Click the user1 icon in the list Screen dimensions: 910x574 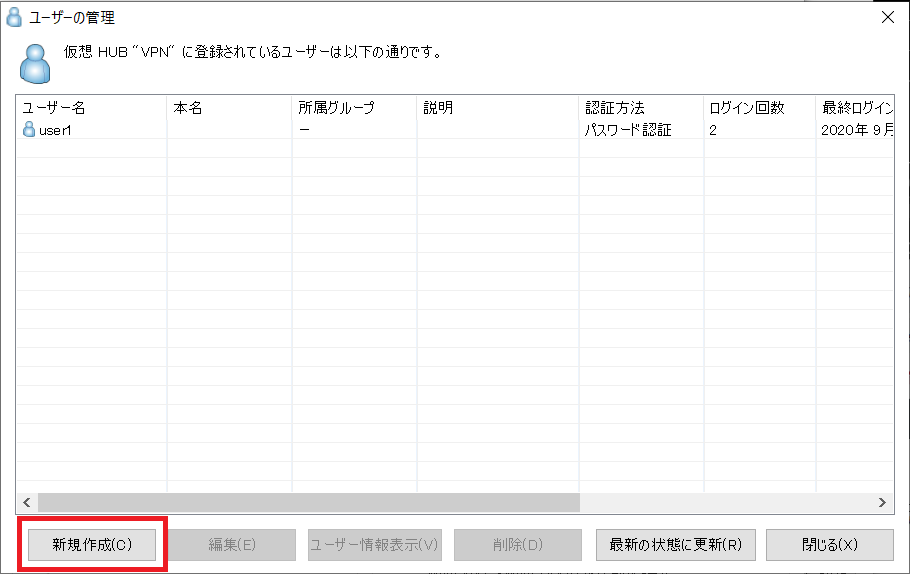click(x=28, y=129)
